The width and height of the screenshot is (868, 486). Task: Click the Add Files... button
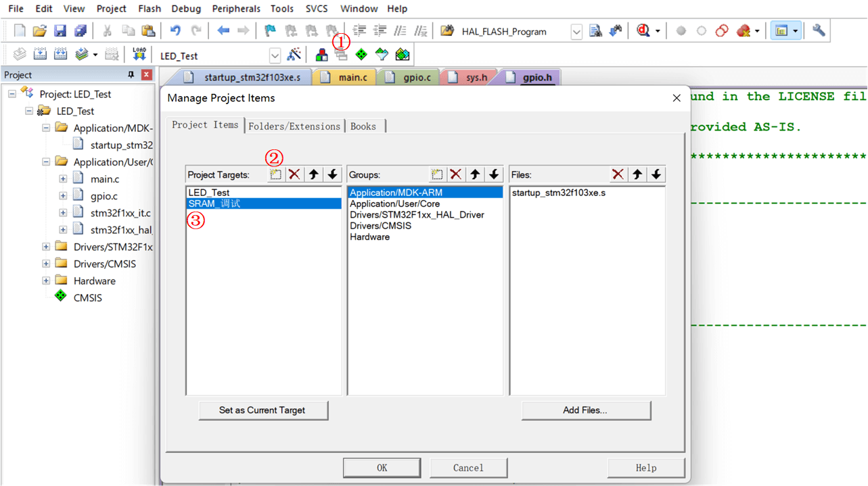pyautogui.click(x=585, y=410)
